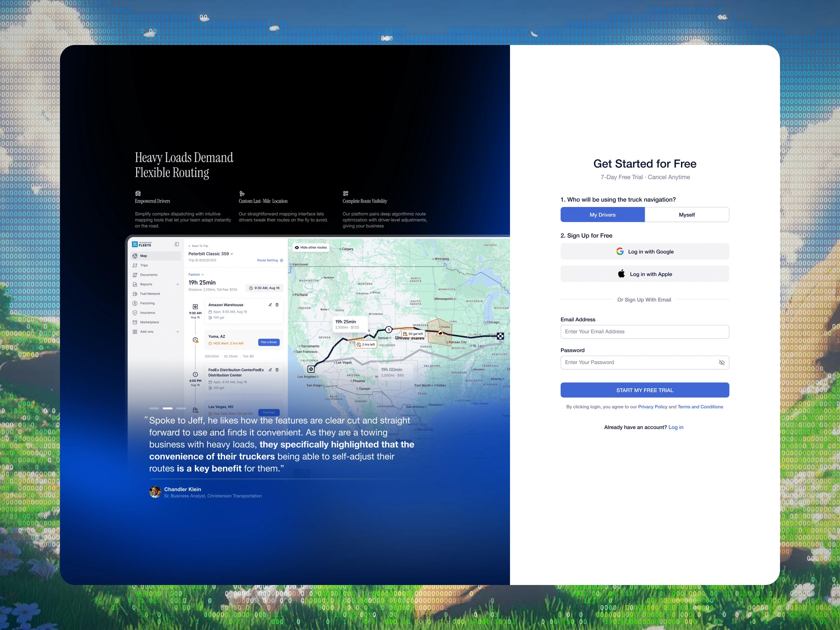This screenshot has height=630, width=840.
Task: Click the Trucker Path Fleets logo
Action: click(x=141, y=244)
